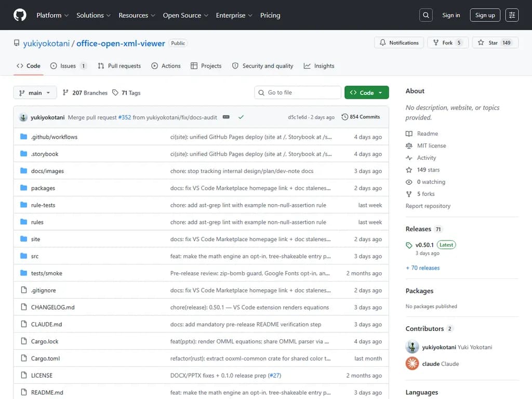This screenshot has height=399, width=532.
Task: Open the + 70 releases link
Action: [x=422, y=268]
